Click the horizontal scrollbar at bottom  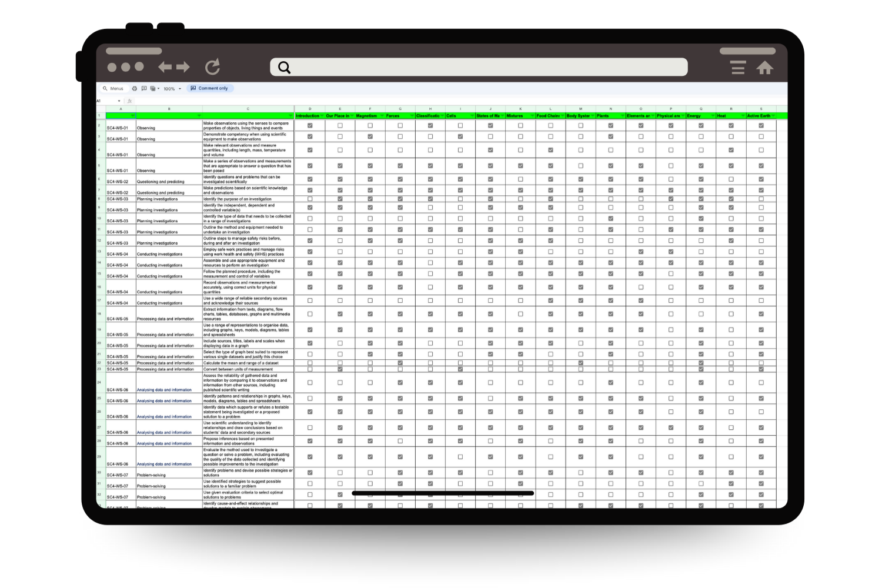click(442, 493)
